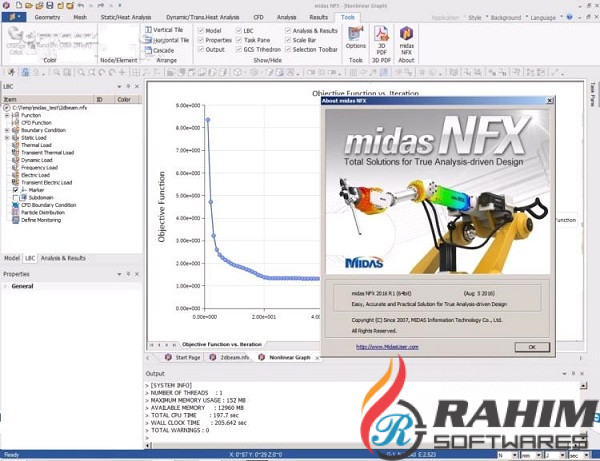Collapse the General section in Properties

point(5,286)
